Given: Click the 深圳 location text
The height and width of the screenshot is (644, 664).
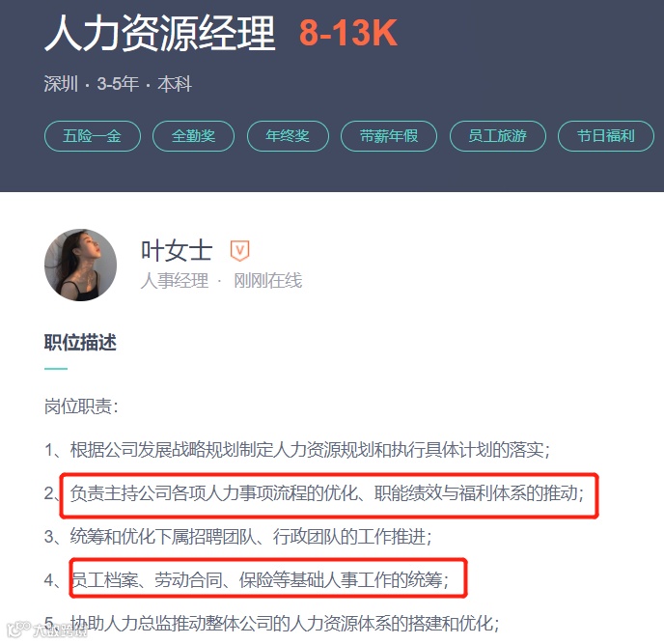Looking at the screenshot, I should 62,84.
